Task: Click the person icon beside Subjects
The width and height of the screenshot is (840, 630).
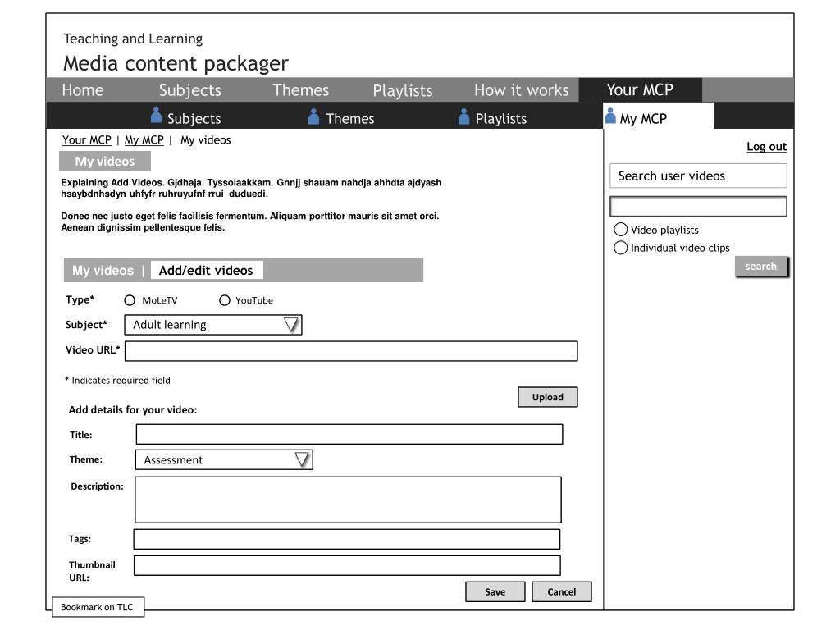Action: [156, 115]
